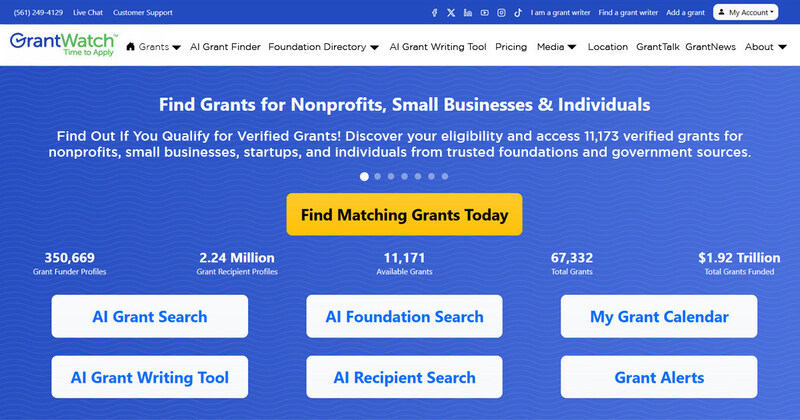Switch to the third carousel slide dot
This screenshot has width=800, height=420.
point(391,176)
